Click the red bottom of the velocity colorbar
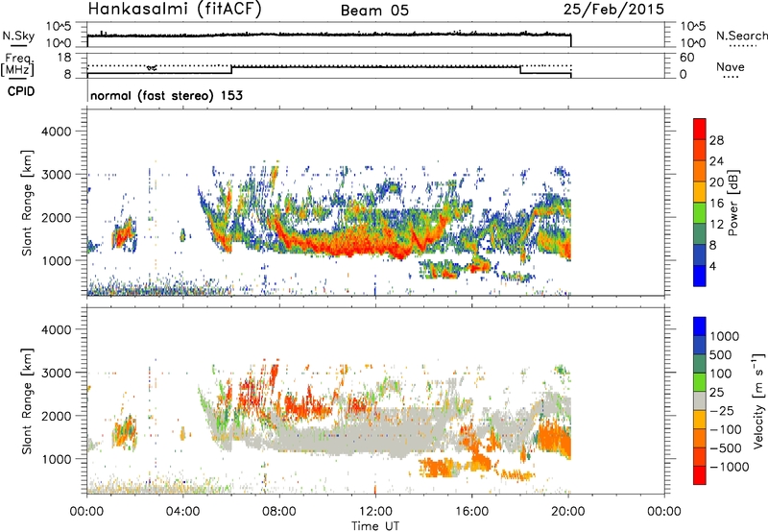The height and width of the screenshot is (532, 768). tap(700, 475)
